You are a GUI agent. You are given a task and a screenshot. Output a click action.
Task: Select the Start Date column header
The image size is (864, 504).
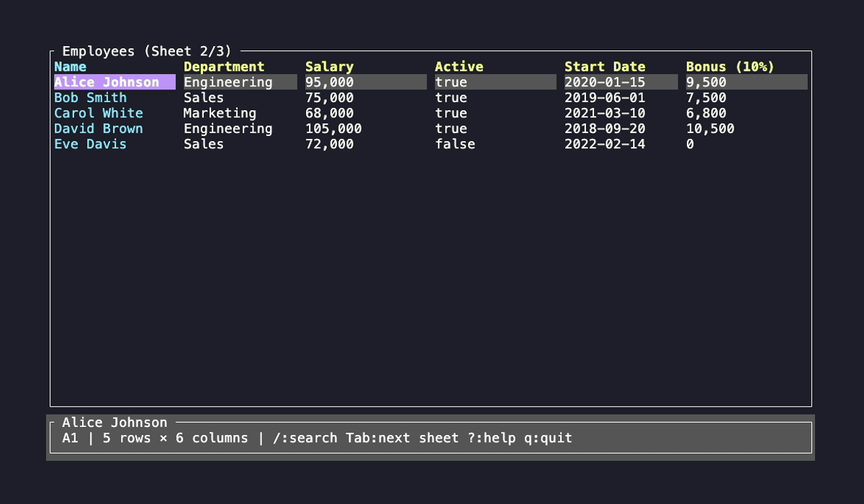pos(605,66)
